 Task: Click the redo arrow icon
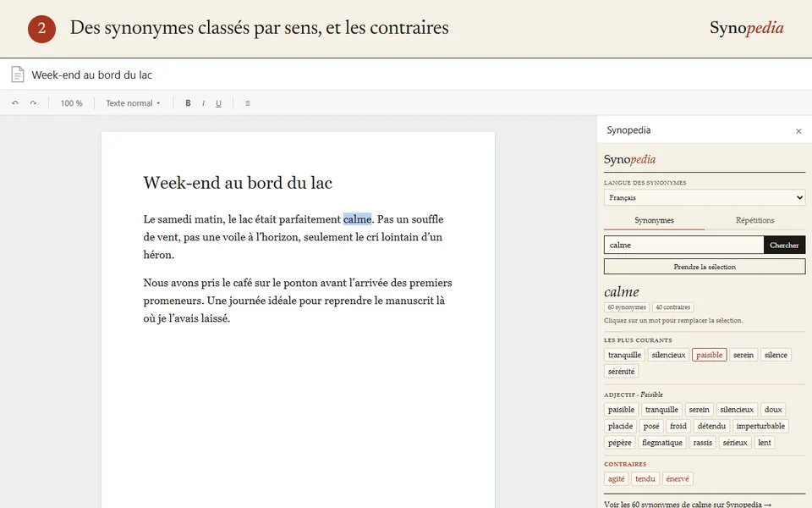point(33,103)
